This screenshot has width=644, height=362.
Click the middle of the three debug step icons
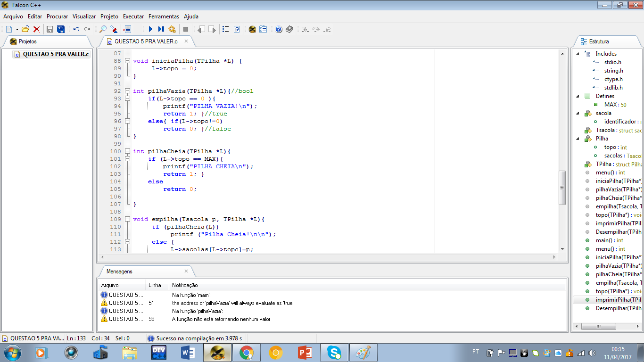pos(316,29)
